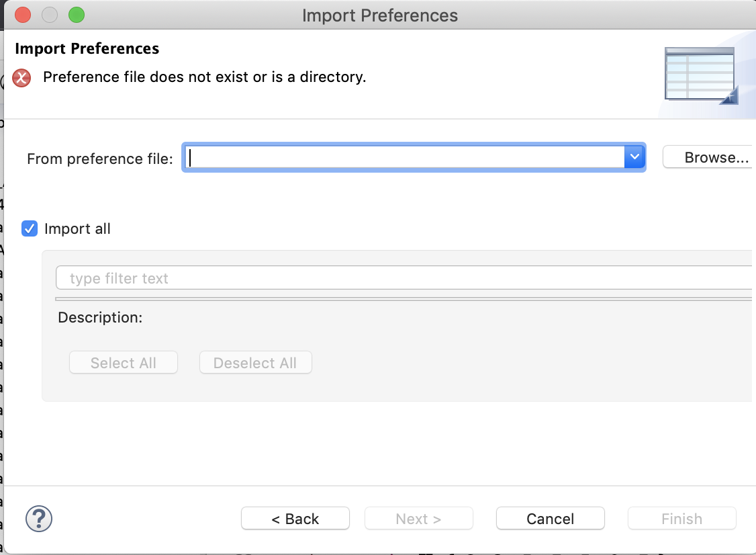
Task: Click the horizontal sash divider above Description
Action: point(403,299)
